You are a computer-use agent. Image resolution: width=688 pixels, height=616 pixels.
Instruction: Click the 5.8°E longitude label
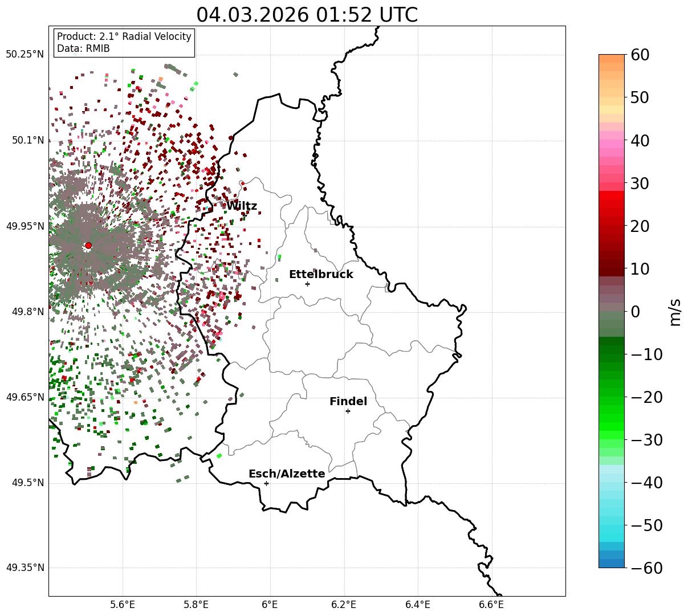pos(197,605)
